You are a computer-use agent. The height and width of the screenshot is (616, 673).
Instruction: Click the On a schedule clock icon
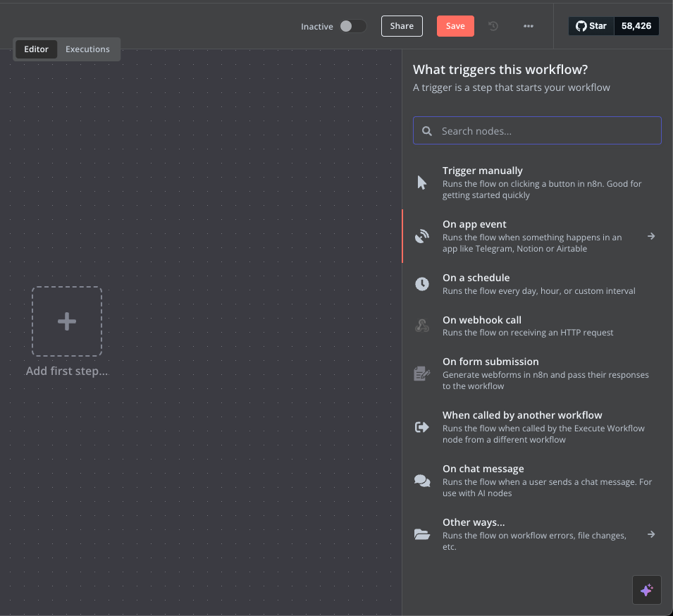click(422, 284)
